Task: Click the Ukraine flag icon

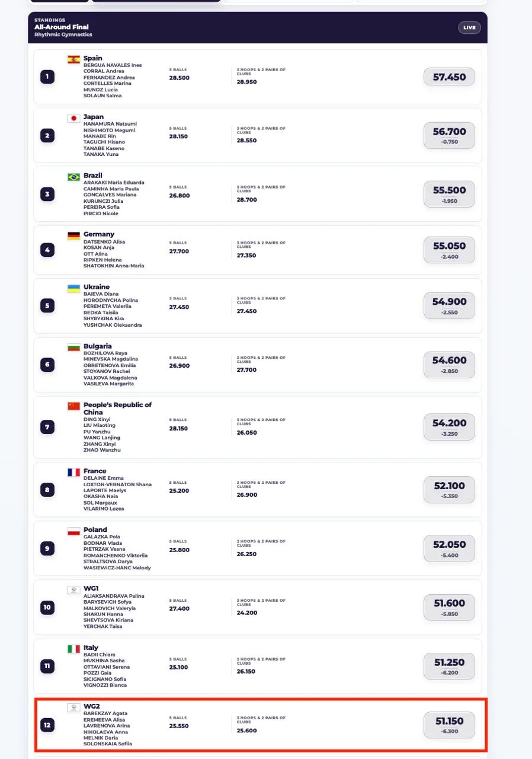Action: point(74,288)
